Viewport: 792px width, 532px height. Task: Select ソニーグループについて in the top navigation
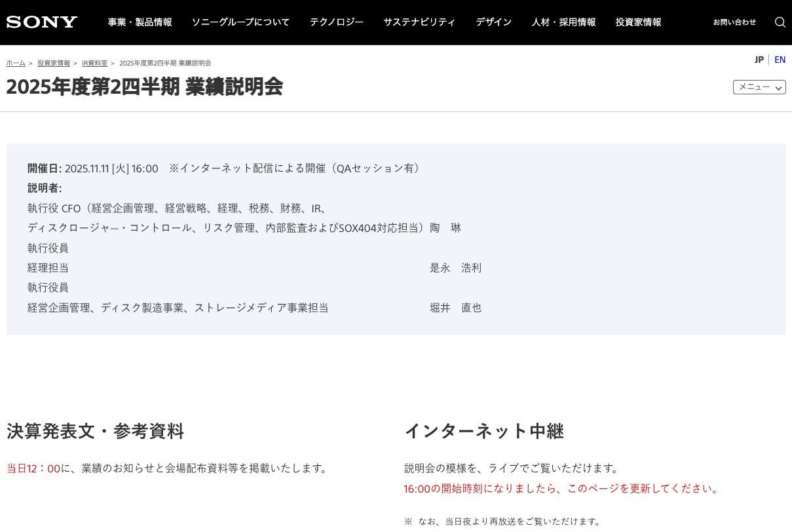tap(240, 22)
